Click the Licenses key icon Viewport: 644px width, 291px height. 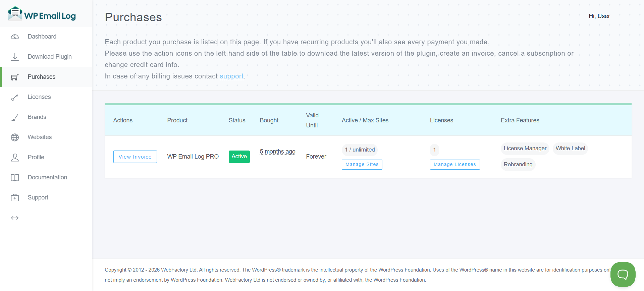[x=15, y=97]
